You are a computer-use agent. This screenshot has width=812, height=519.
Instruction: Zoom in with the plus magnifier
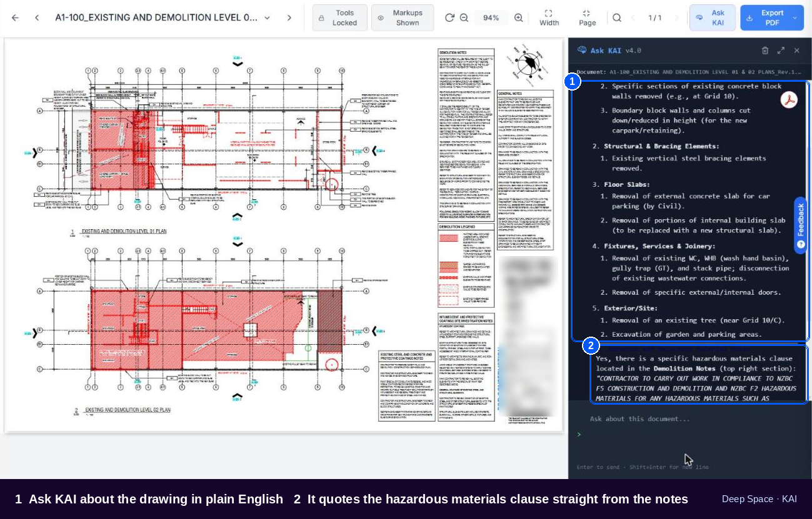pyautogui.click(x=518, y=17)
